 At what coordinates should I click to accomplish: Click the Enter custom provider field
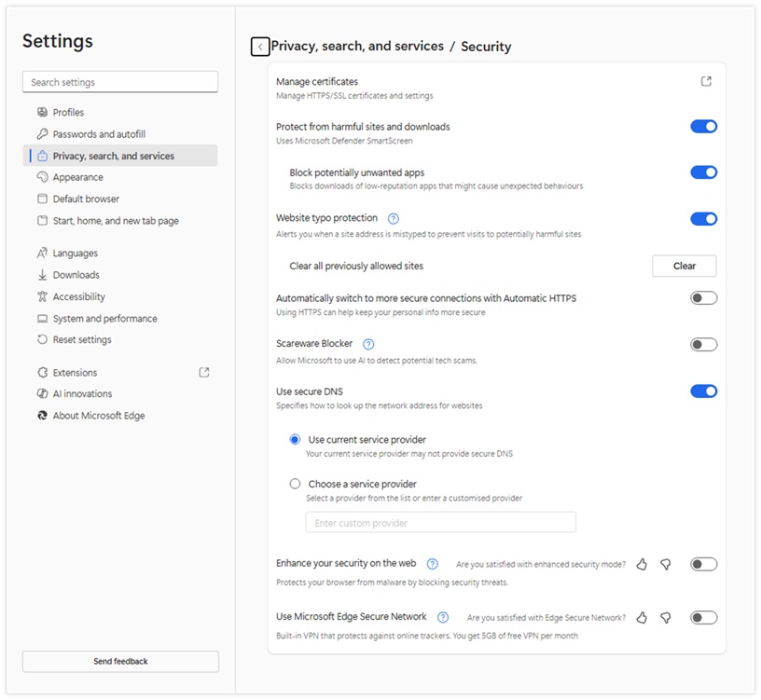pyautogui.click(x=440, y=523)
